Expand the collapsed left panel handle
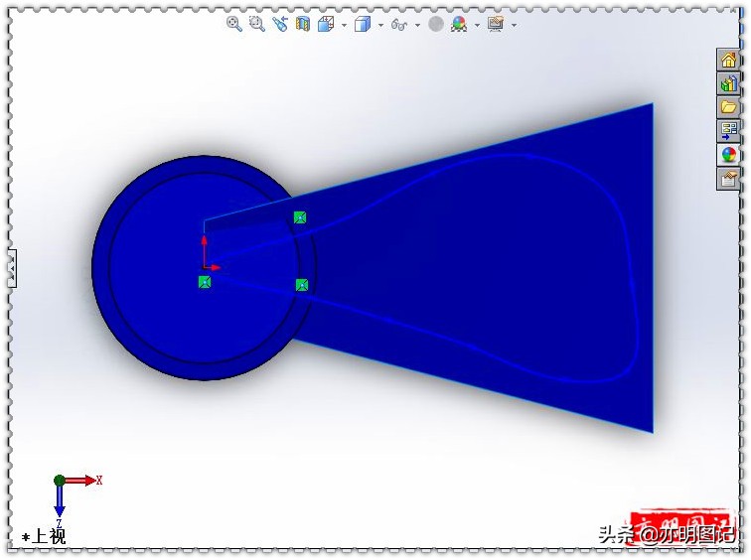This screenshot has width=751, height=560. (x=12, y=268)
